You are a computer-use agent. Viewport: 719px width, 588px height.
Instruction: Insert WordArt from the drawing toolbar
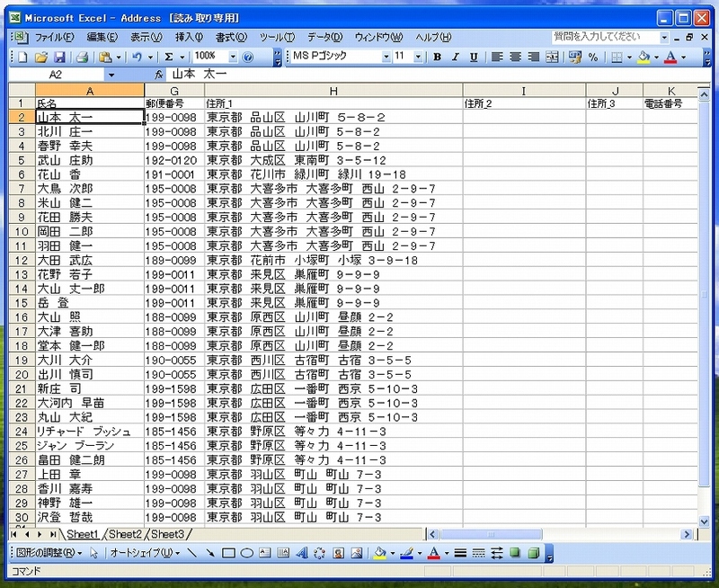tap(302, 553)
